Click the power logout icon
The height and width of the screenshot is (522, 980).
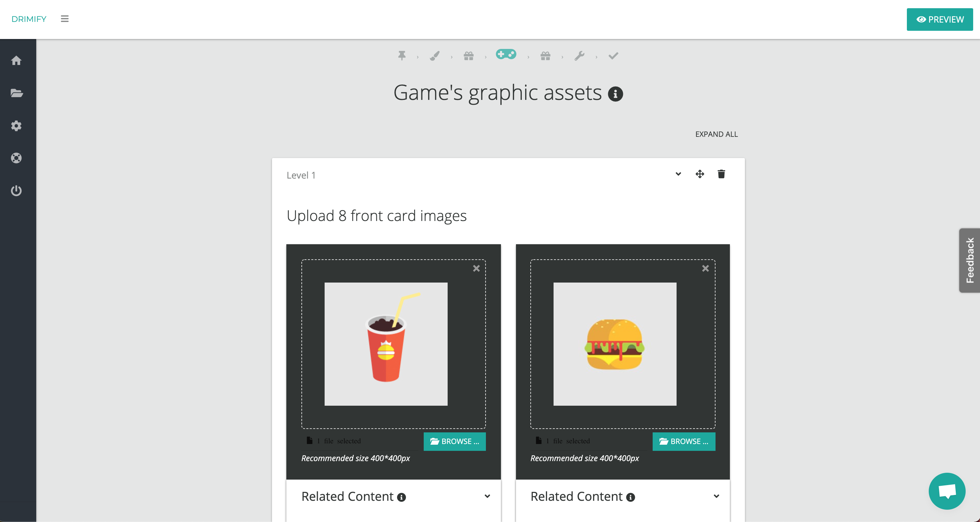coord(16,191)
